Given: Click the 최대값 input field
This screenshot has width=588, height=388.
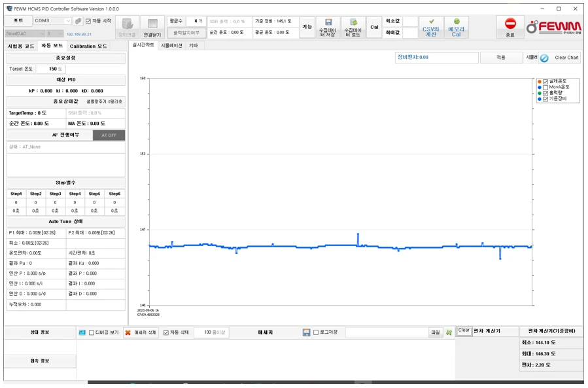Looking at the screenshot, I should click(x=410, y=33).
